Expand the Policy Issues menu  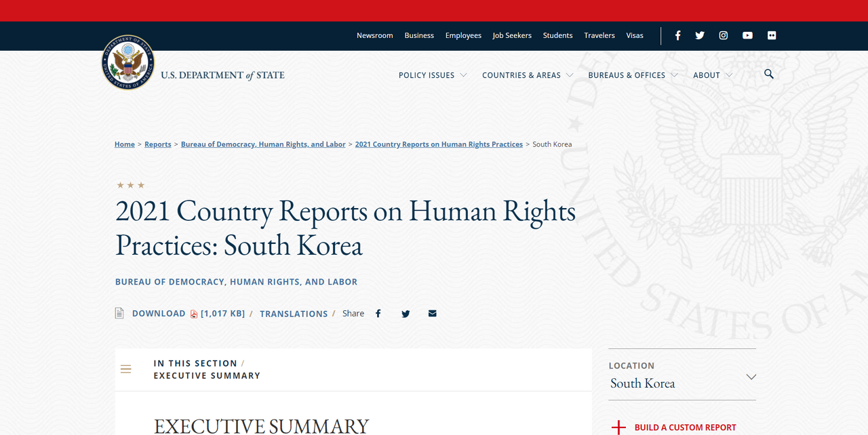[433, 75]
